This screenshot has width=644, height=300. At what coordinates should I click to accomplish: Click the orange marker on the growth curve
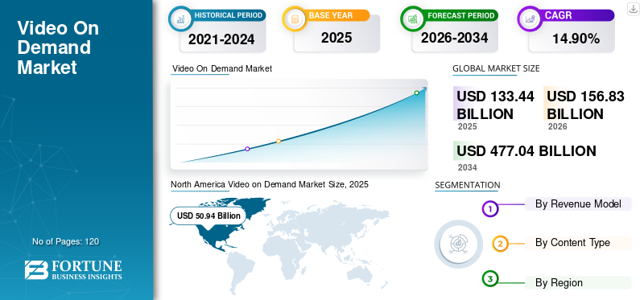pos(279,142)
